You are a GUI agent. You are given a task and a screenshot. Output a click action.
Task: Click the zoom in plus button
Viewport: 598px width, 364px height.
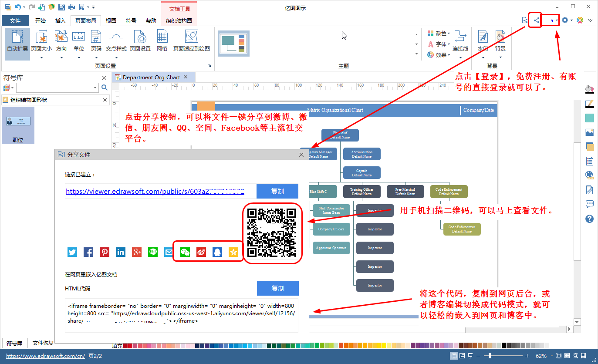527,356
